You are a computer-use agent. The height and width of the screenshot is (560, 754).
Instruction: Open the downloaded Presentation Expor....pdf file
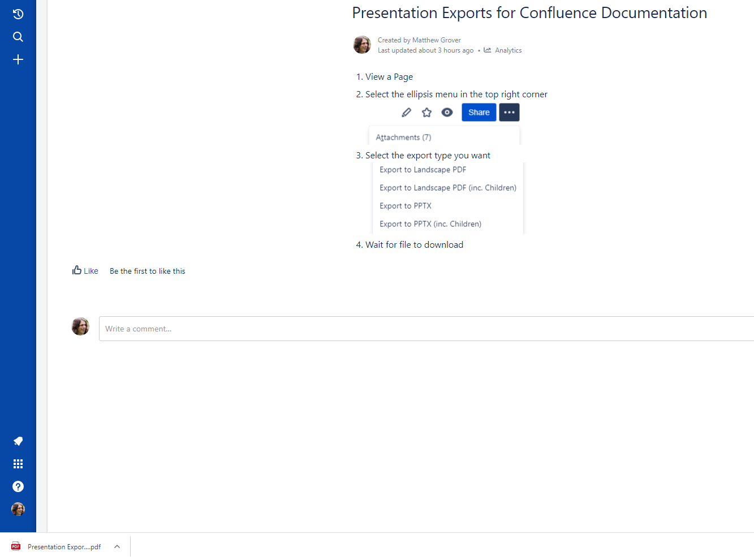click(64, 547)
